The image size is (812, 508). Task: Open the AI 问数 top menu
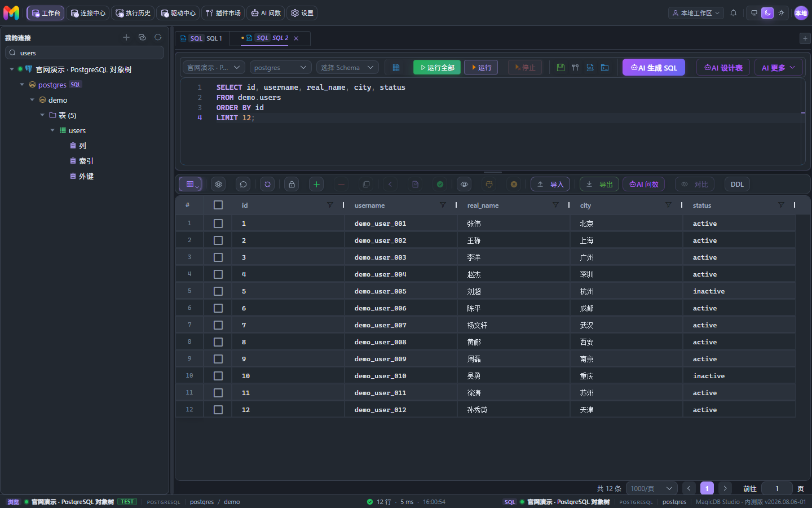coord(266,13)
